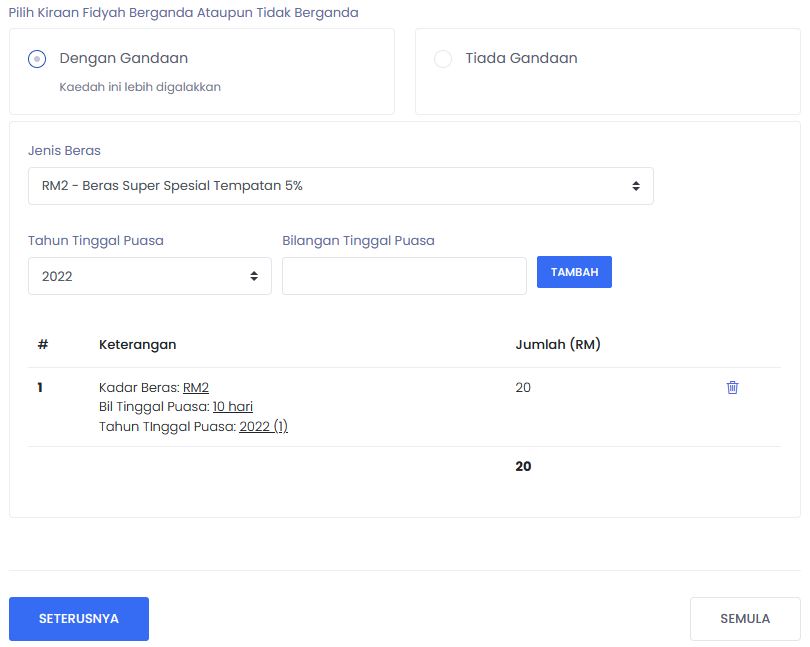
Task: Click the Jenis Beras dropdown stepper arrows
Action: (635, 185)
